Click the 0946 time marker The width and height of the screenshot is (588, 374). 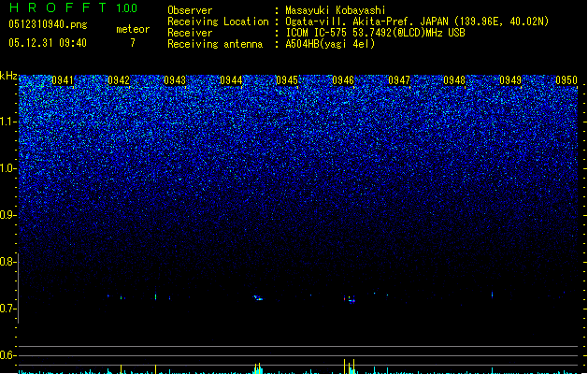coord(343,80)
